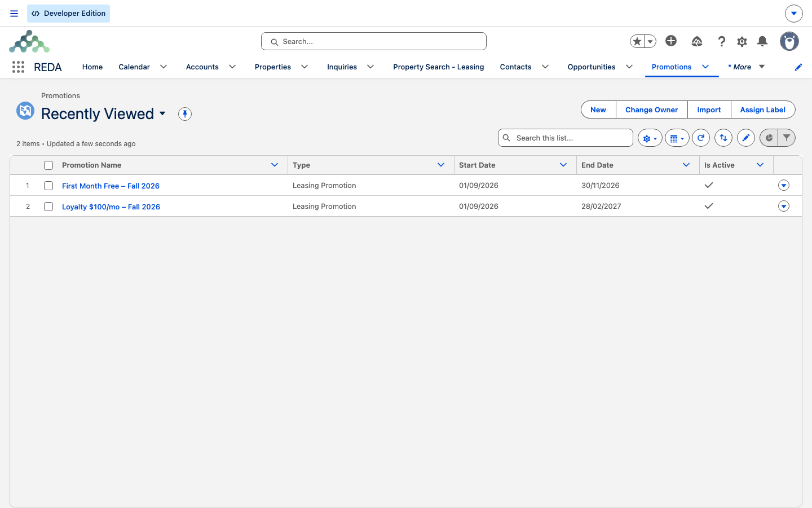Open the List View Controls gear
Screen dimensions: 812x508
tap(650, 138)
